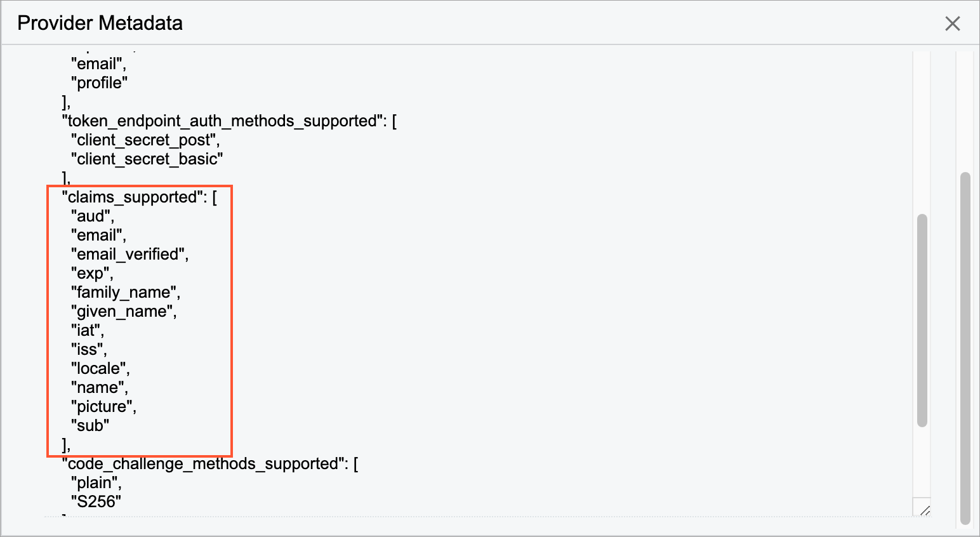Click the metadata text area's inner scrollbar thumb
The width and height of the screenshot is (980, 537).
pos(922,321)
